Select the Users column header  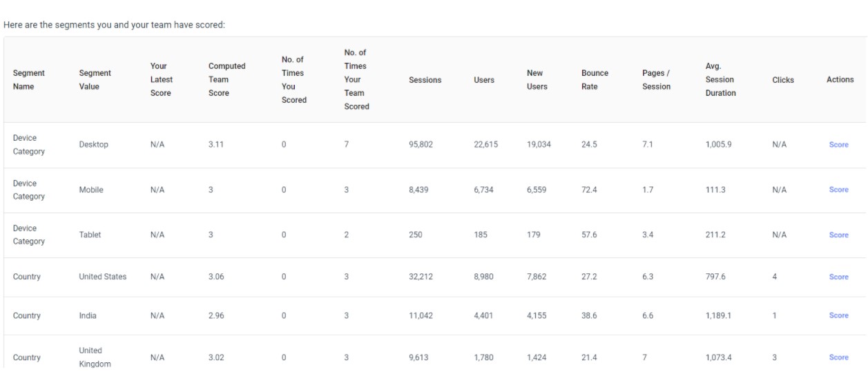tap(483, 80)
